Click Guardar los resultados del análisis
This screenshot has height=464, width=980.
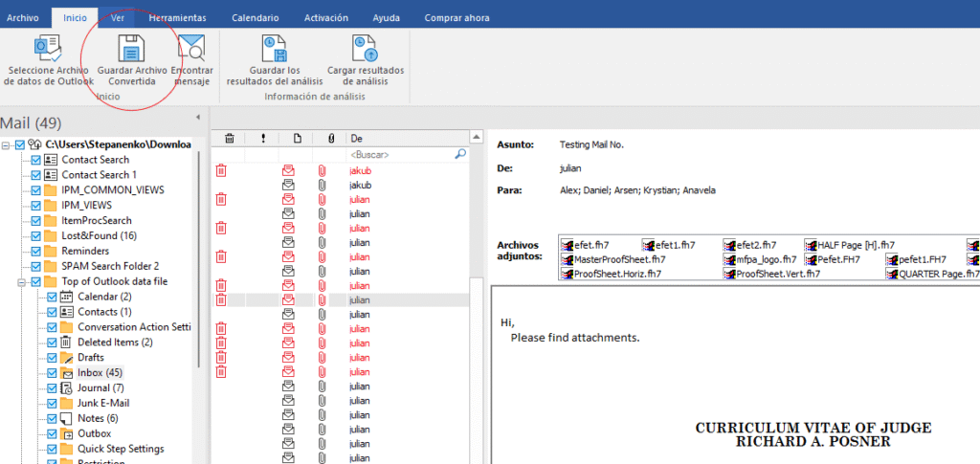coord(275,60)
